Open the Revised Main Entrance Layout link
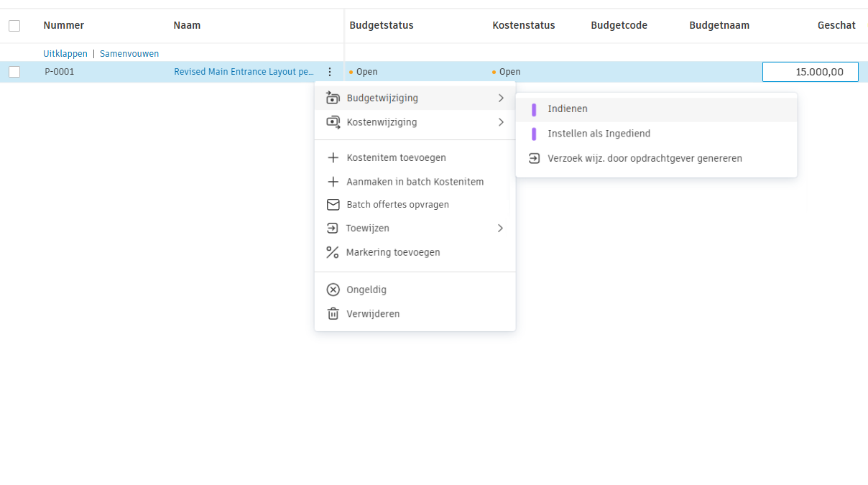Screen dimensions: 868x485 [244, 72]
